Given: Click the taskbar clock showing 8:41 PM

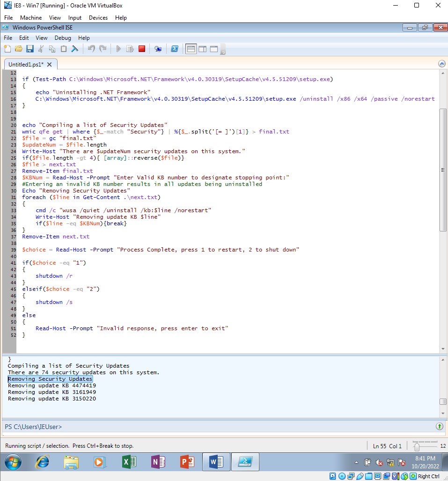Looking at the screenshot, I should point(425,462).
